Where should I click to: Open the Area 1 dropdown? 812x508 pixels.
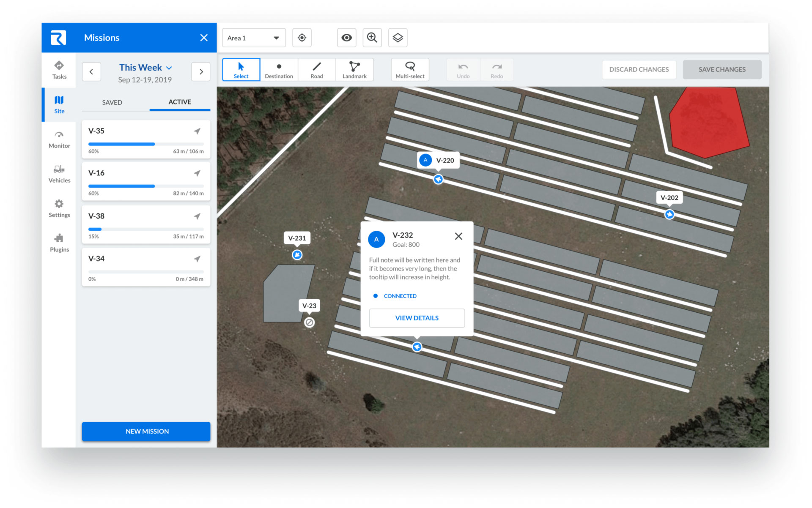coord(254,38)
